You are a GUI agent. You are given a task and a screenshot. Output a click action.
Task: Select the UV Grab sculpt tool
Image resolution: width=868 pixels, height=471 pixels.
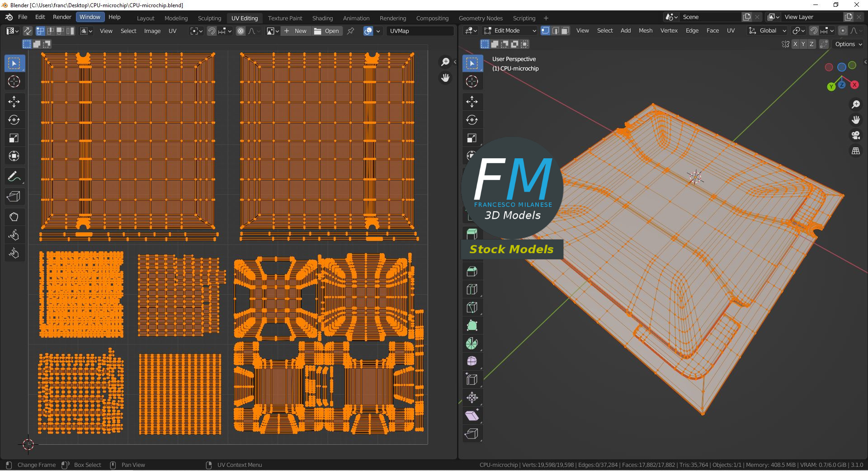[x=14, y=217]
